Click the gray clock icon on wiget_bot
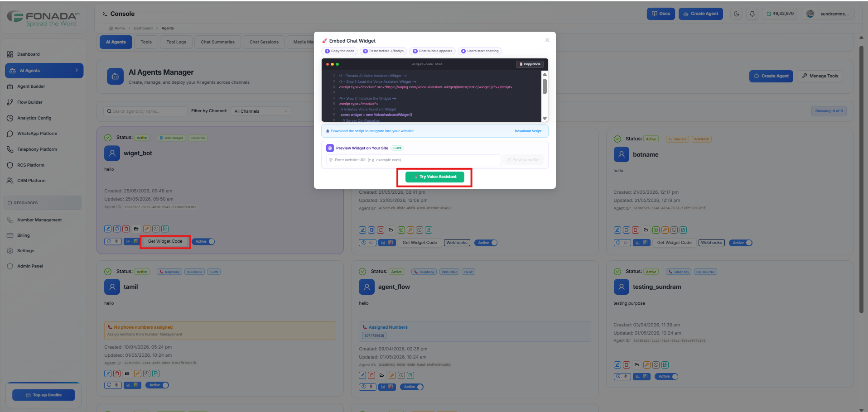 [x=155, y=229]
